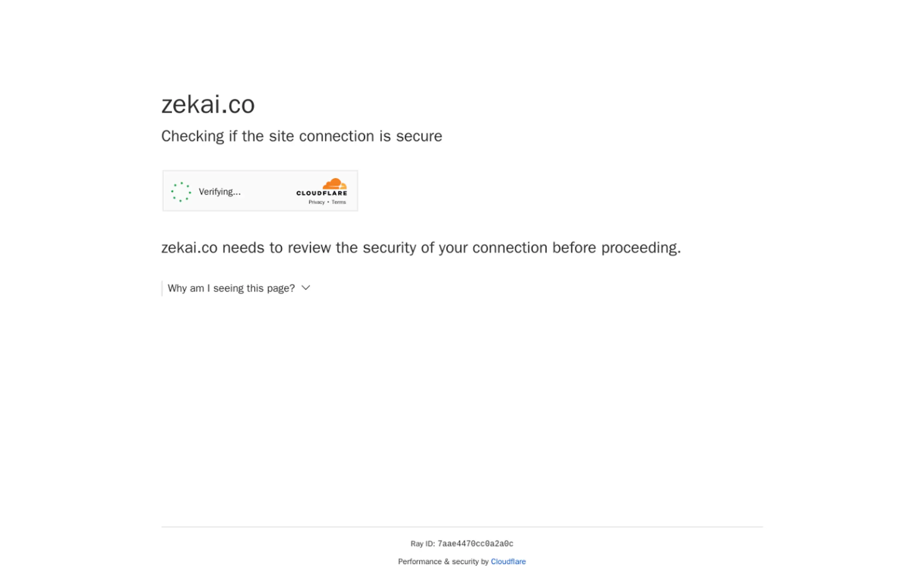Click the horizontal divider above the footer
The width and height of the screenshot is (924, 578).
click(462, 527)
